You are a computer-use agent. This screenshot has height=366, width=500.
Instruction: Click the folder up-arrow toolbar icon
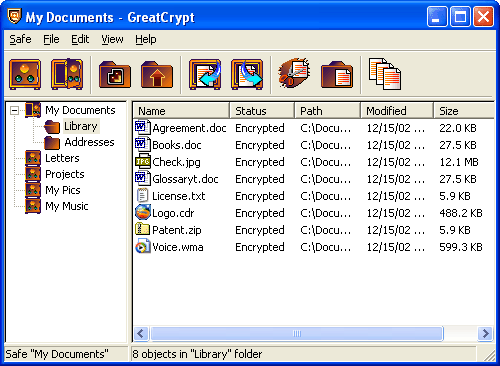coord(157,74)
